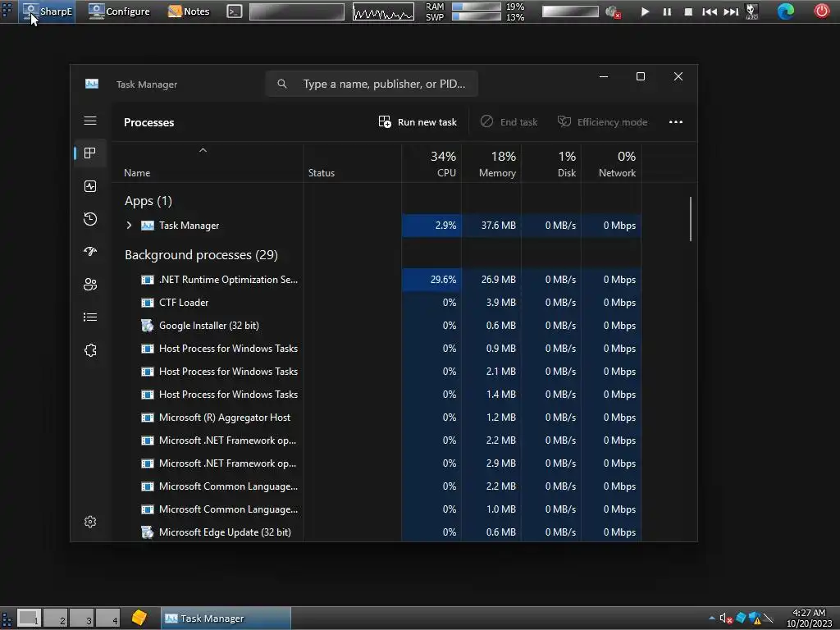Click the Efficiency mode button
The height and width of the screenshot is (630, 840).
point(603,122)
